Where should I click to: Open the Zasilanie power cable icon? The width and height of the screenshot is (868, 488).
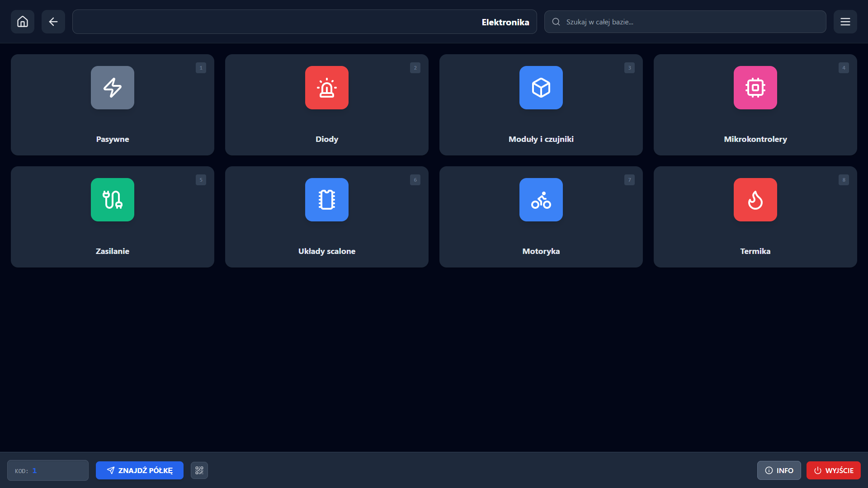point(113,200)
